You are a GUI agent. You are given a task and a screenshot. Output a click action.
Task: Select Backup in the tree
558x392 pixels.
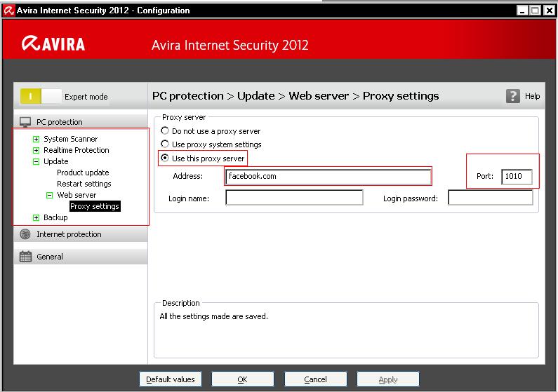55,217
